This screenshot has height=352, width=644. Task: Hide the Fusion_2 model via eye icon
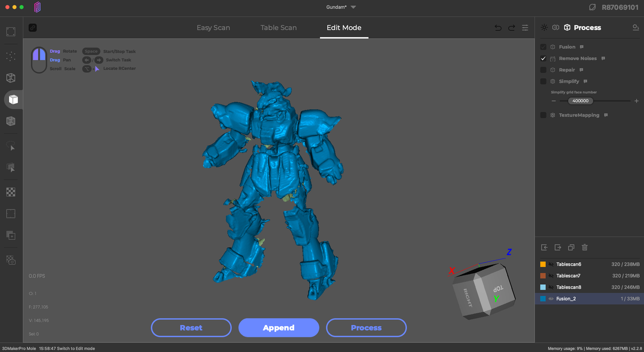(x=551, y=298)
